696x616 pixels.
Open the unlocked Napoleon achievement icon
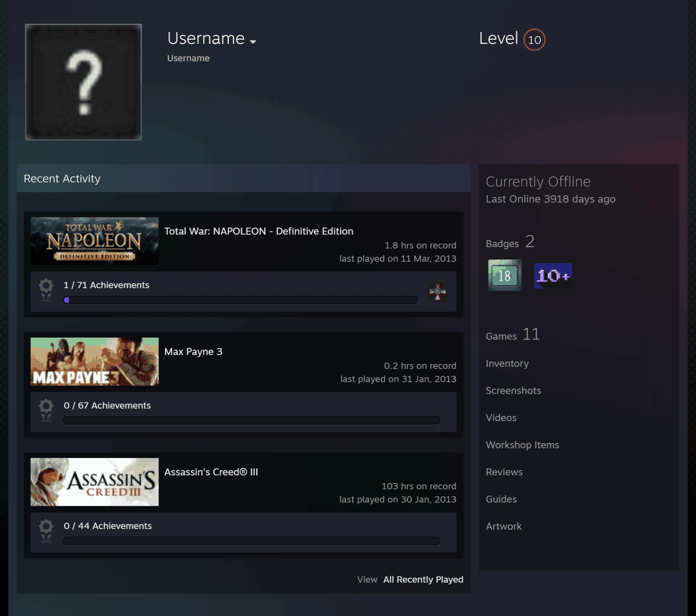tap(438, 292)
